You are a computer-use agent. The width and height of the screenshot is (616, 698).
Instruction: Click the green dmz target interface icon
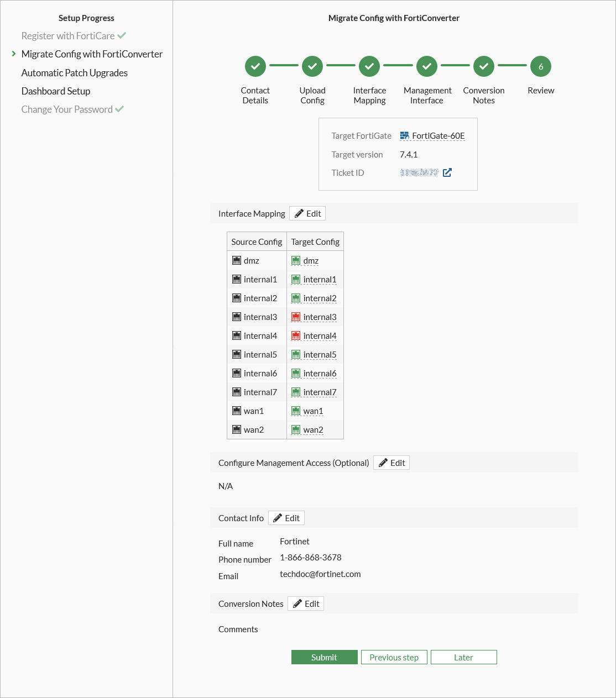click(x=296, y=261)
